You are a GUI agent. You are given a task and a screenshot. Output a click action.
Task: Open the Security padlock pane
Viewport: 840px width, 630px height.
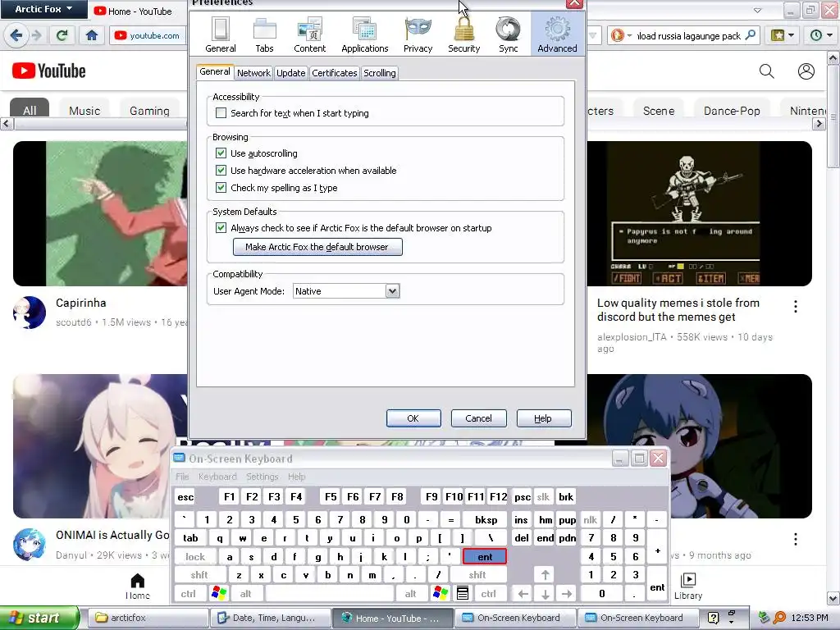point(464,34)
